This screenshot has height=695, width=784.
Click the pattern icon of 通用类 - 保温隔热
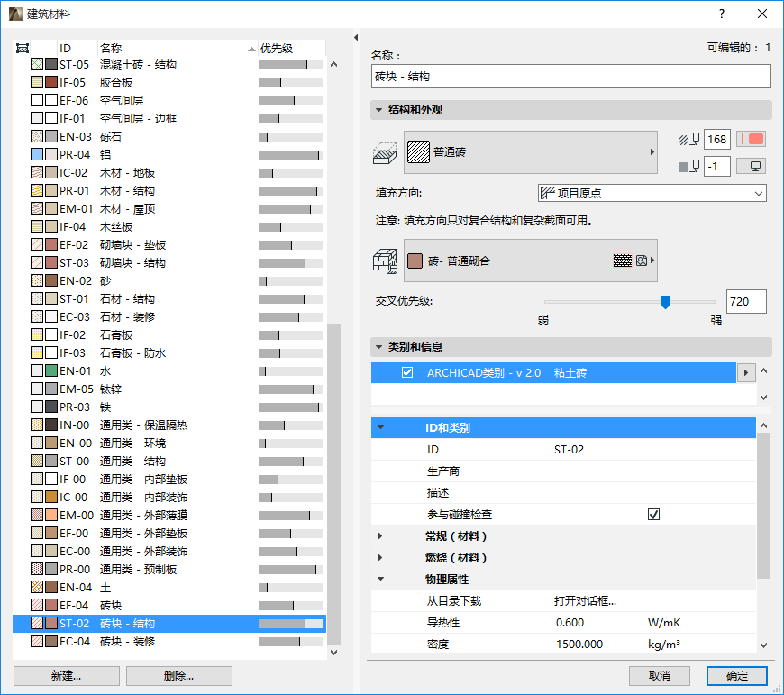tap(37, 425)
